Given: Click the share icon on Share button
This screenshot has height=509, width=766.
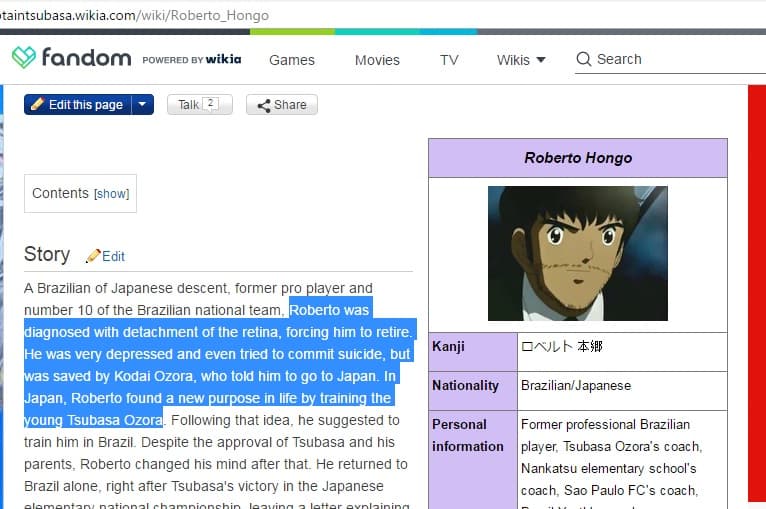Looking at the screenshot, I should point(264,106).
